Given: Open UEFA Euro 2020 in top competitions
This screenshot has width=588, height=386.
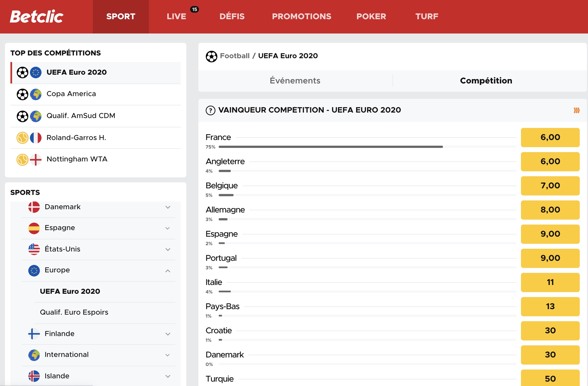Looking at the screenshot, I should click(x=96, y=72).
